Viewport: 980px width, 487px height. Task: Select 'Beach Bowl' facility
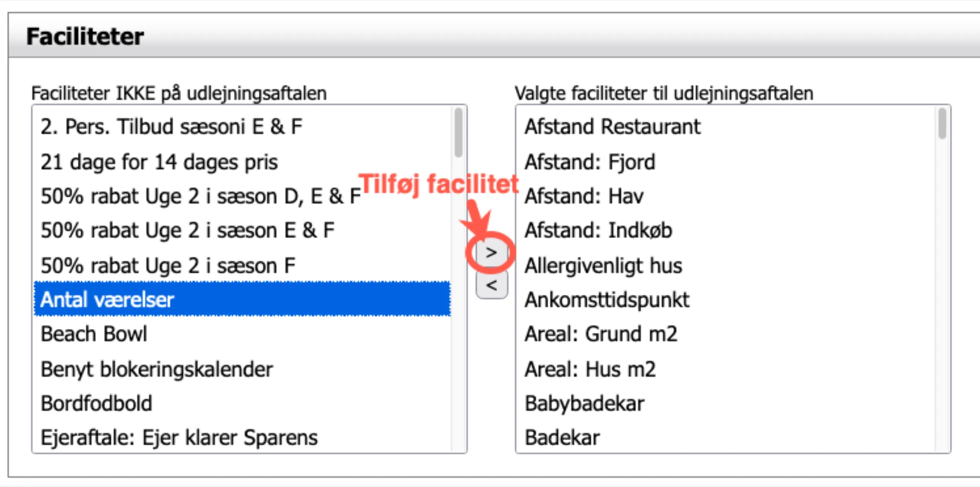(155, 334)
